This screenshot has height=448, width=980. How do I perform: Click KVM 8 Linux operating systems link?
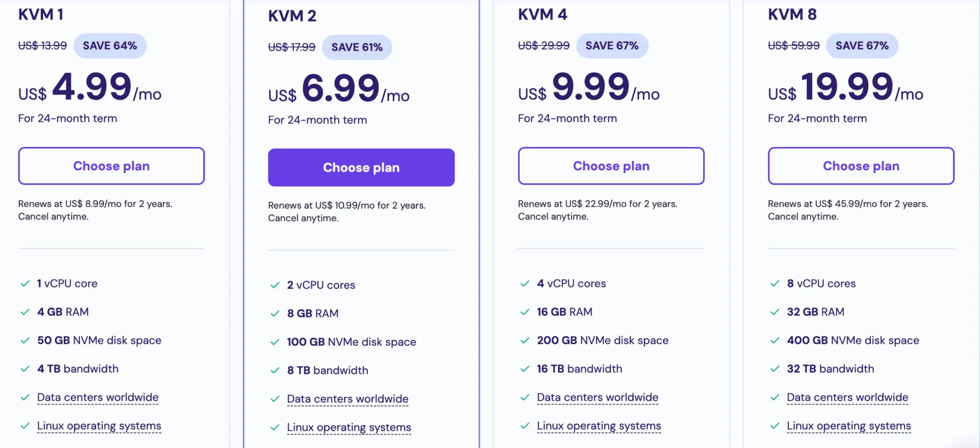(848, 426)
